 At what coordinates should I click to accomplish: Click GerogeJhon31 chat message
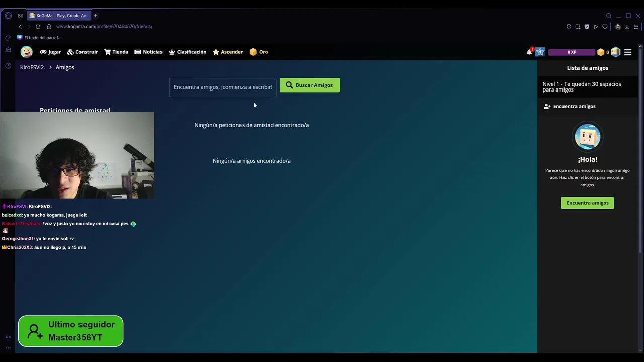pyautogui.click(x=38, y=239)
